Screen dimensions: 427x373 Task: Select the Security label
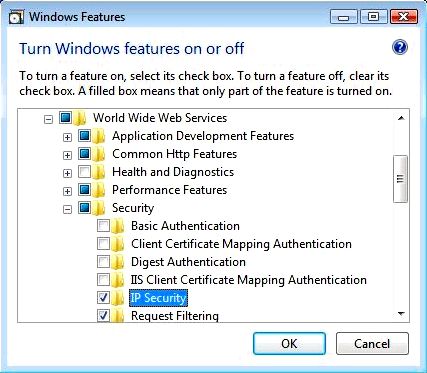point(133,208)
